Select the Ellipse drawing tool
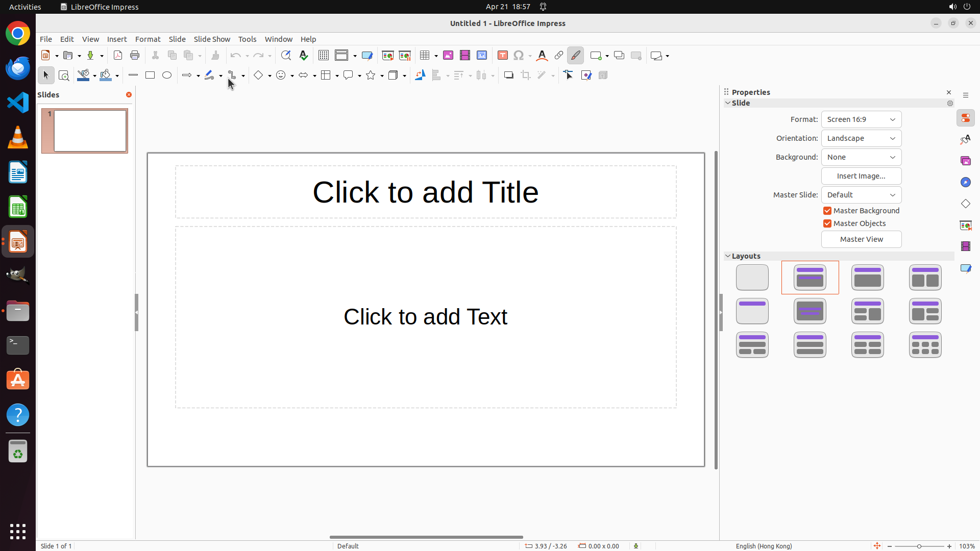The image size is (980, 551). (x=167, y=75)
